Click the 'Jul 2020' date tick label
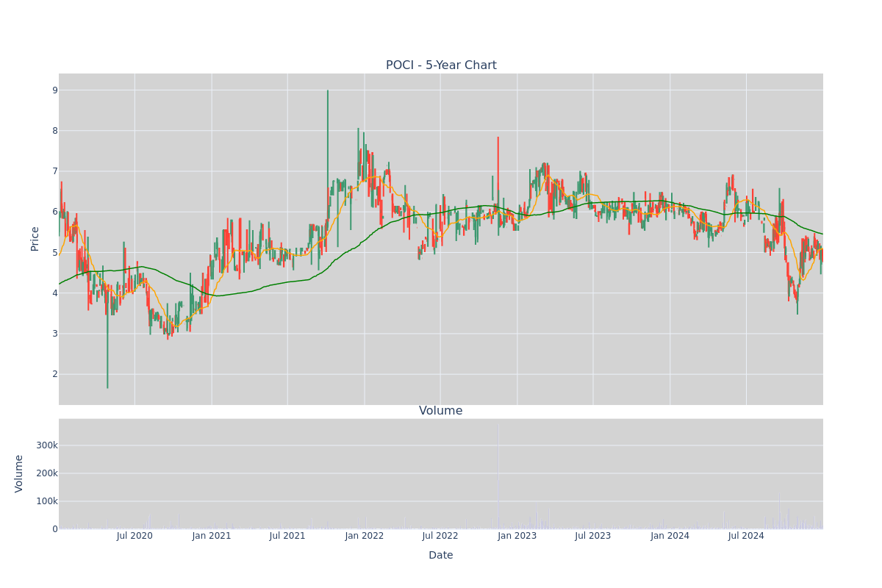The height and width of the screenshot is (588, 882). click(x=135, y=536)
